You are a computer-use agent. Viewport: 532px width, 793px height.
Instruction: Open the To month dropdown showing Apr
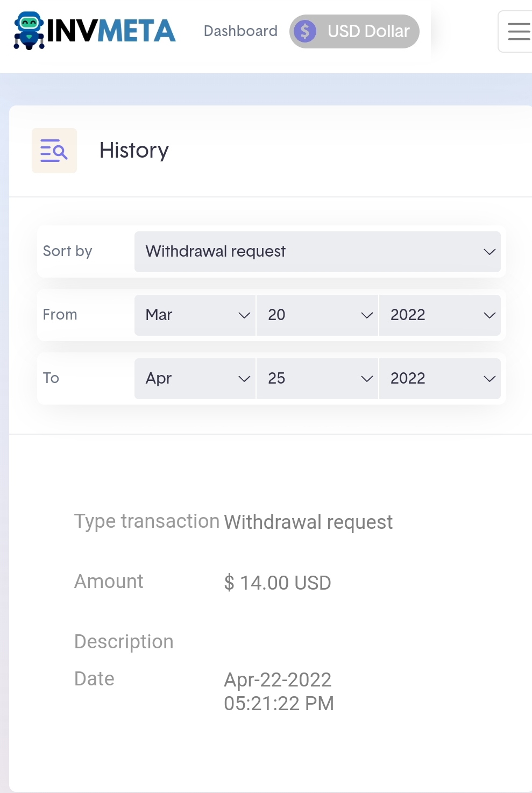(x=195, y=378)
